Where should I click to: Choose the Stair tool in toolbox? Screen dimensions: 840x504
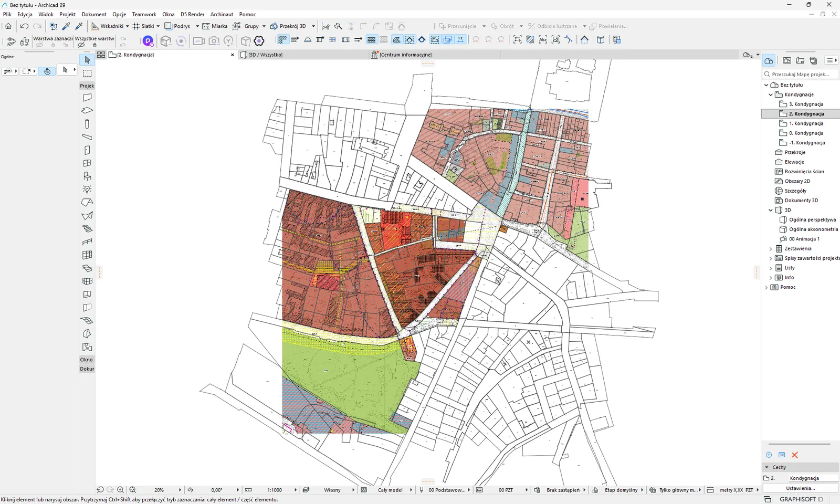(87, 229)
